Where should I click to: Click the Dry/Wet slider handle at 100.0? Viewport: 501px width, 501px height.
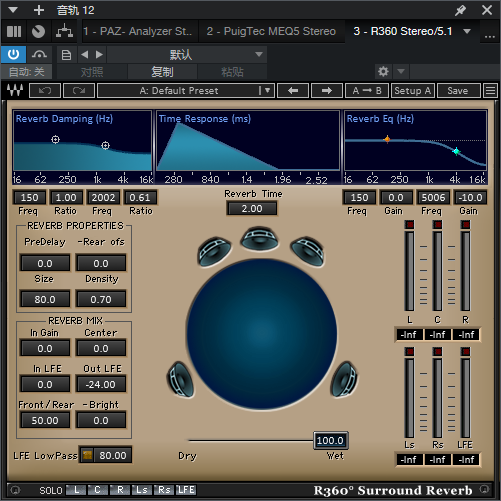330,440
